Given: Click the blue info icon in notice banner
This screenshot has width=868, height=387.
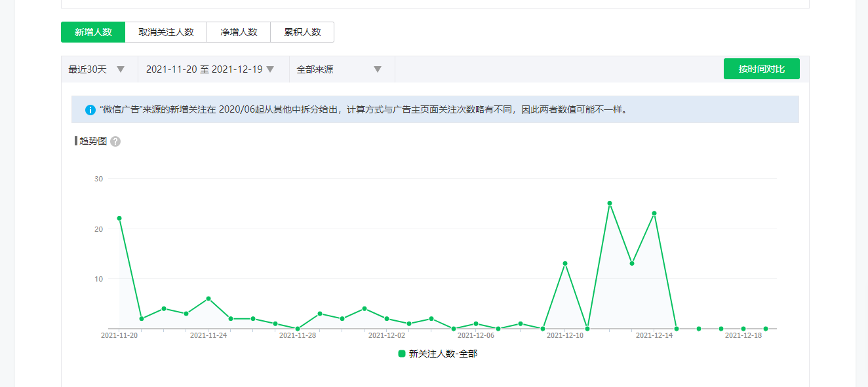Looking at the screenshot, I should 90,110.
